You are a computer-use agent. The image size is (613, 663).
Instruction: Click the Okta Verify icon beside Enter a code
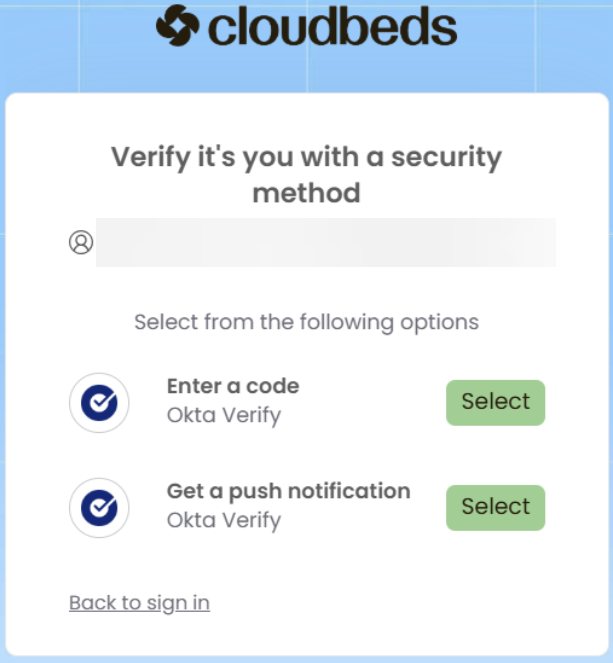point(99,403)
